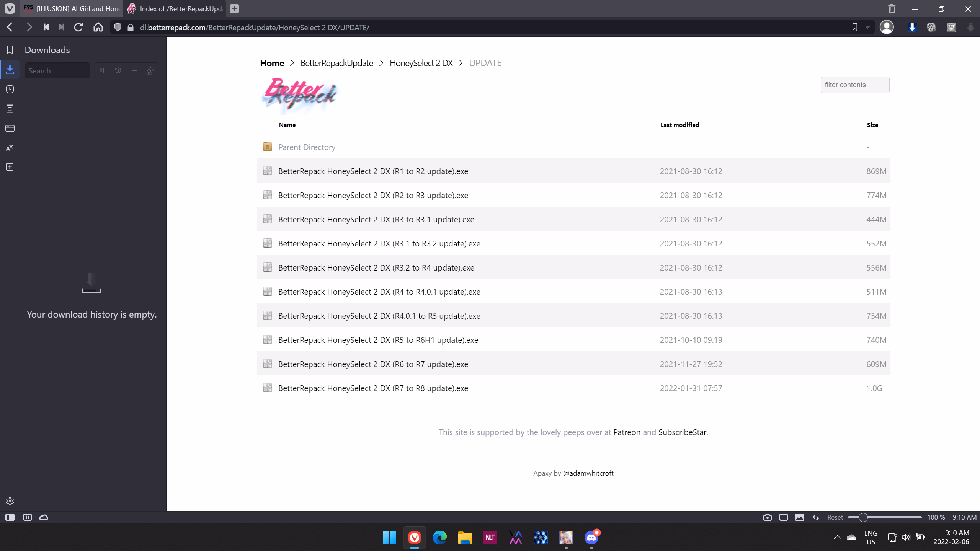The image size is (980, 551).
Task: Expand the bookmark dropdown arrow in address bar
Action: pos(868,27)
